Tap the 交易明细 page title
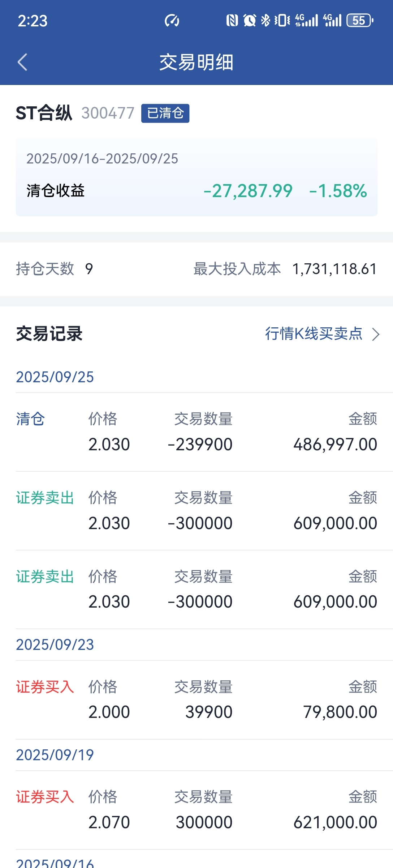393x868 pixels. tap(196, 62)
